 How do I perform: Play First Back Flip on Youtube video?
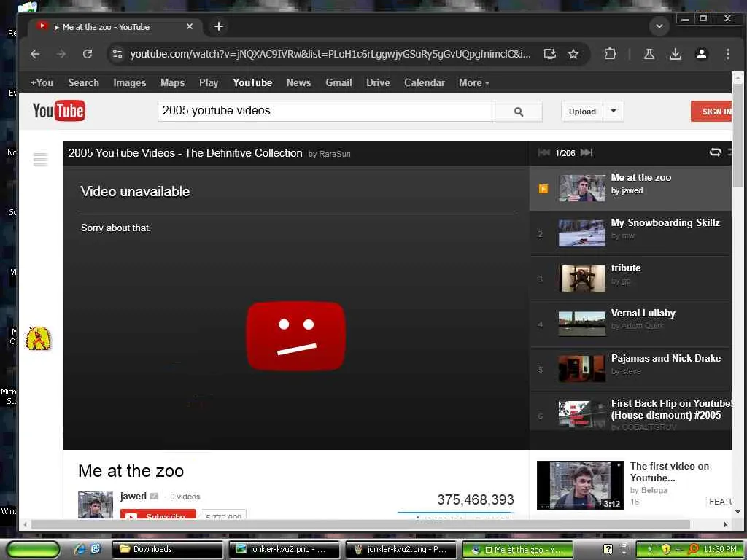(x=630, y=412)
